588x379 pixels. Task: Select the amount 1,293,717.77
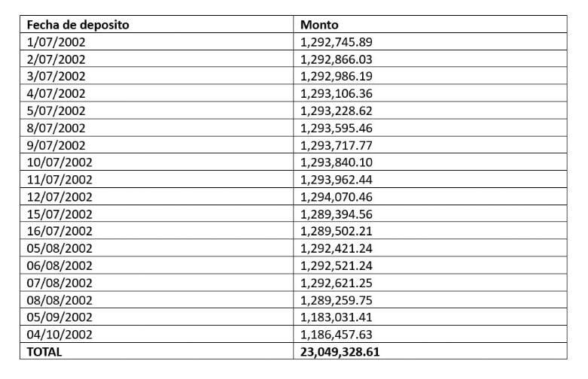coord(337,145)
